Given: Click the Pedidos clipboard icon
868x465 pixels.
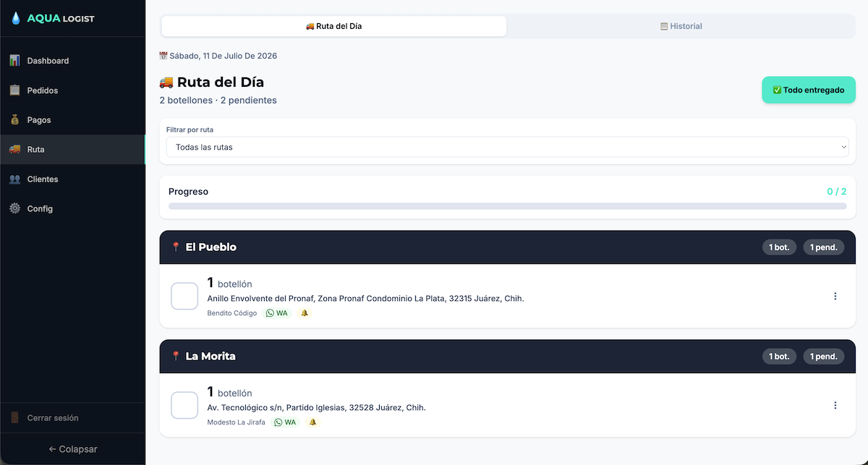Looking at the screenshot, I should coord(14,90).
